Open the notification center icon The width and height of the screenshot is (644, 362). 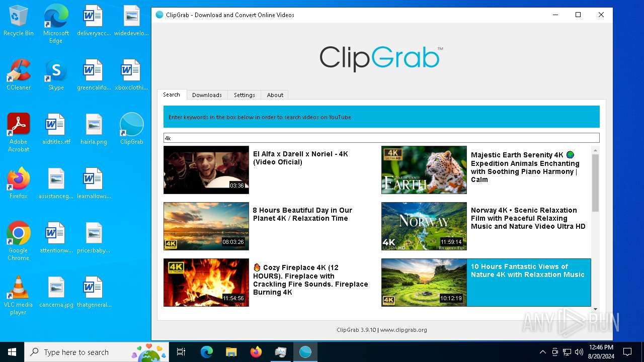pos(627,352)
